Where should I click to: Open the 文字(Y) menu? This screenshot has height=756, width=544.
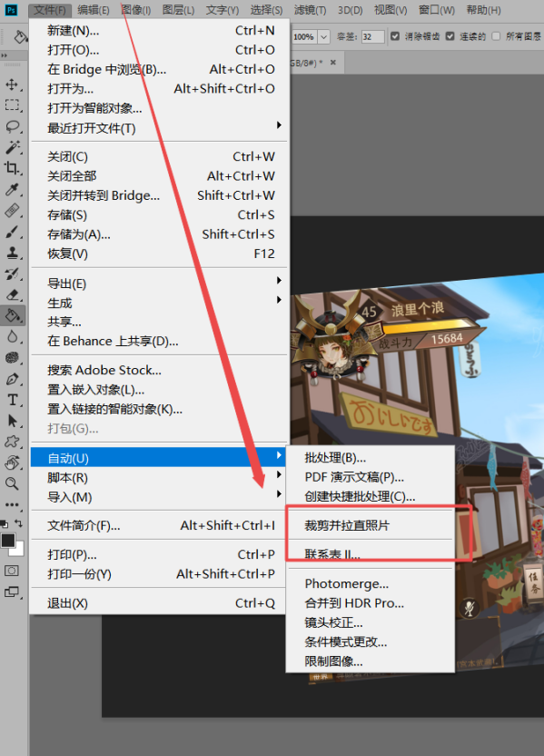223,10
